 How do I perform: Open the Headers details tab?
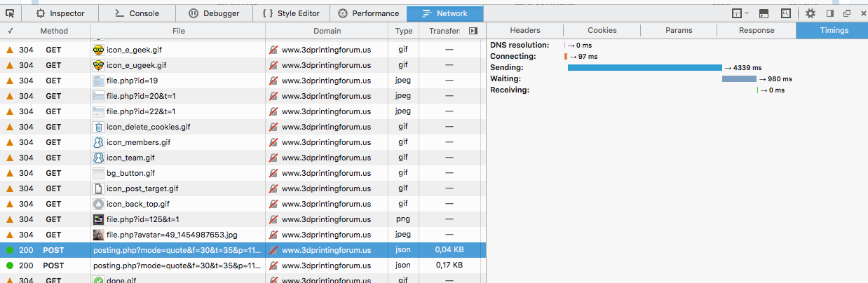coord(524,31)
